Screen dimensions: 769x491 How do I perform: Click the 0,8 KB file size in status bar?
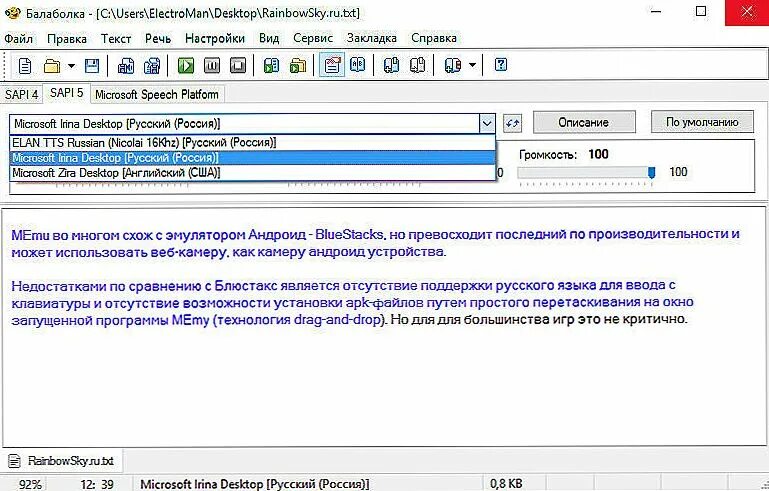(x=506, y=484)
